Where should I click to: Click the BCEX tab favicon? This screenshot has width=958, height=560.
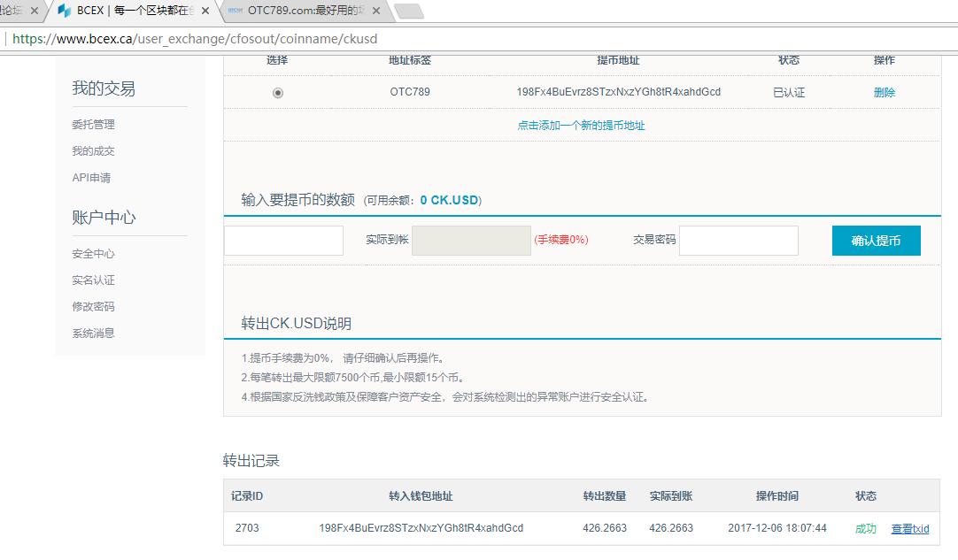(x=63, y=12)
